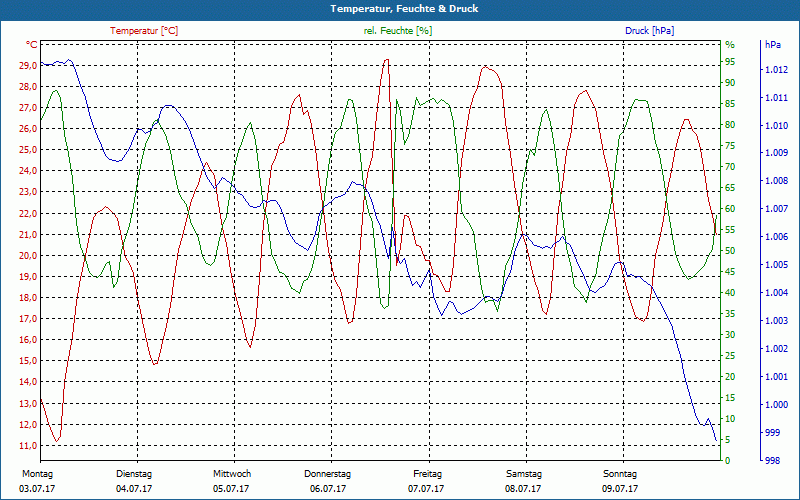The height and width of the screenshot is (500, 800).
Task: Click the '25,0' temperature axis value
Action: tap(28, 150)
